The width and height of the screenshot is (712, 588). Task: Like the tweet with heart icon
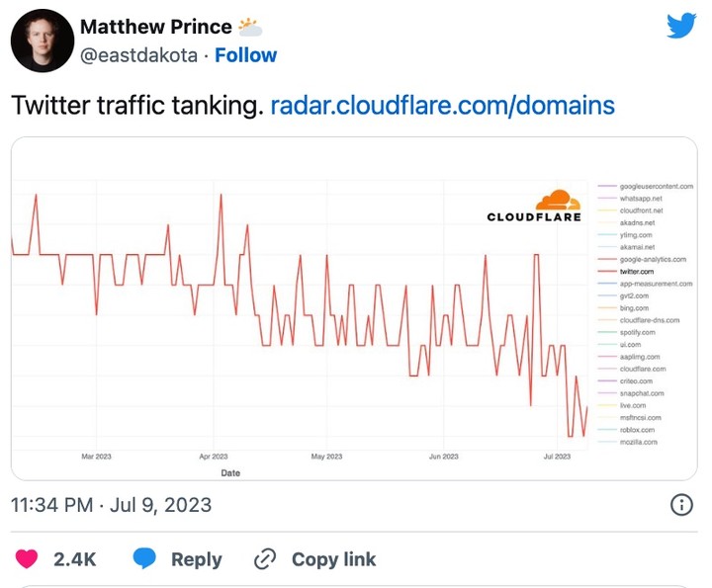click(27, 558)
